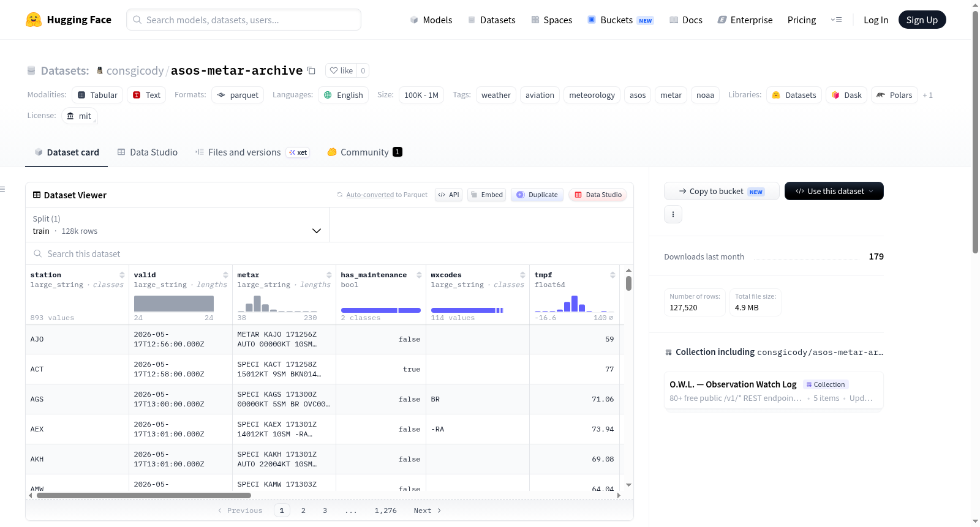This screenshot has height=527, width=980.
Task: Select the AJO station cell
Action: pos(77,339)
